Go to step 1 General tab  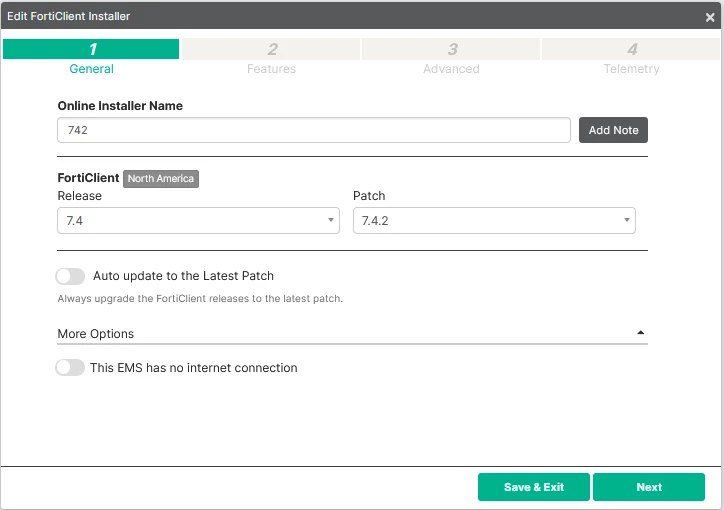pyautogui.click(x=91, y=57)
